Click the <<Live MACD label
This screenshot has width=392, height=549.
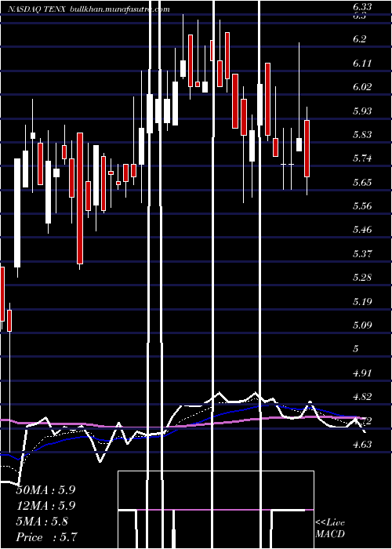click(x=330, y=529)
